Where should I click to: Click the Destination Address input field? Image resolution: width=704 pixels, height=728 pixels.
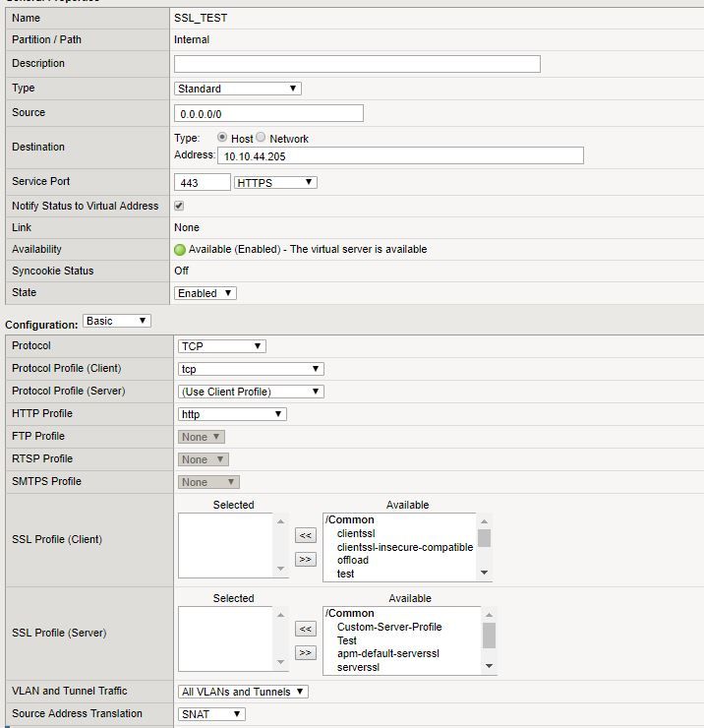tap(400, 155)
